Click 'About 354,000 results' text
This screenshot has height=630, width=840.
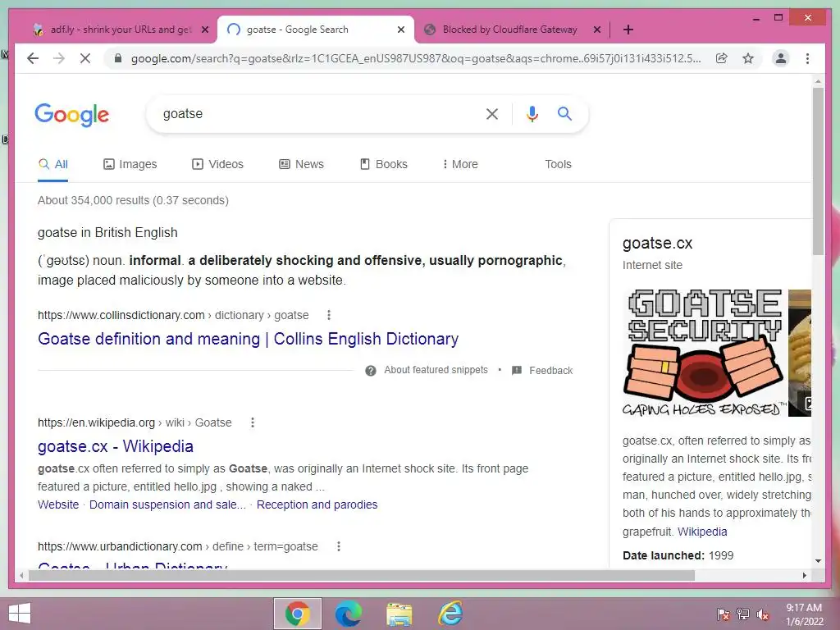point(133,200)
